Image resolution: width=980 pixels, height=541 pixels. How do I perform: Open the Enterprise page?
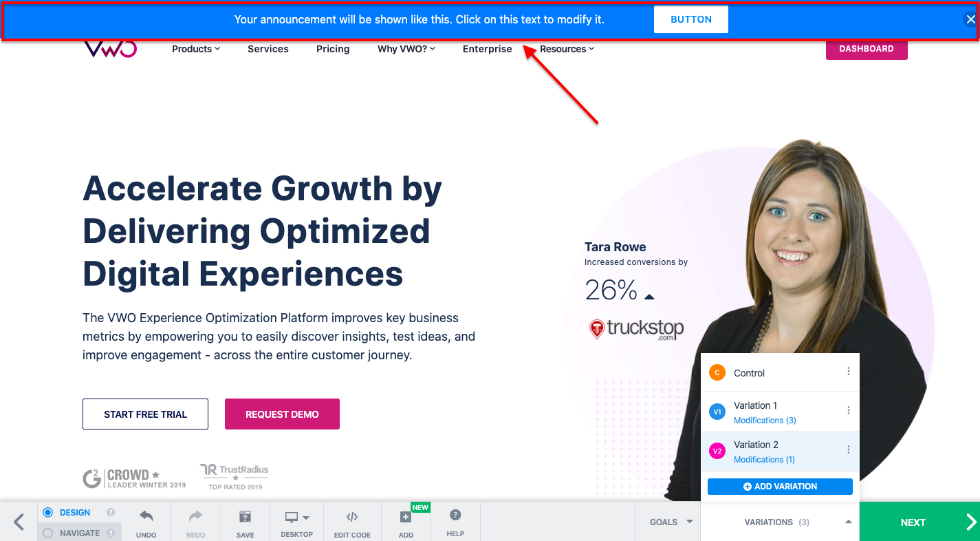tap(488, 49)
